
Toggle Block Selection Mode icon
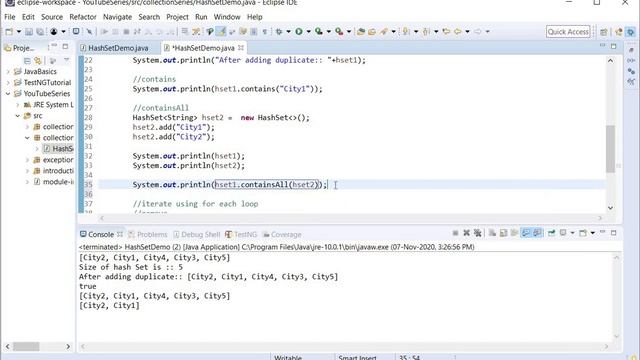pyautogui.click(x=254, y=31)
